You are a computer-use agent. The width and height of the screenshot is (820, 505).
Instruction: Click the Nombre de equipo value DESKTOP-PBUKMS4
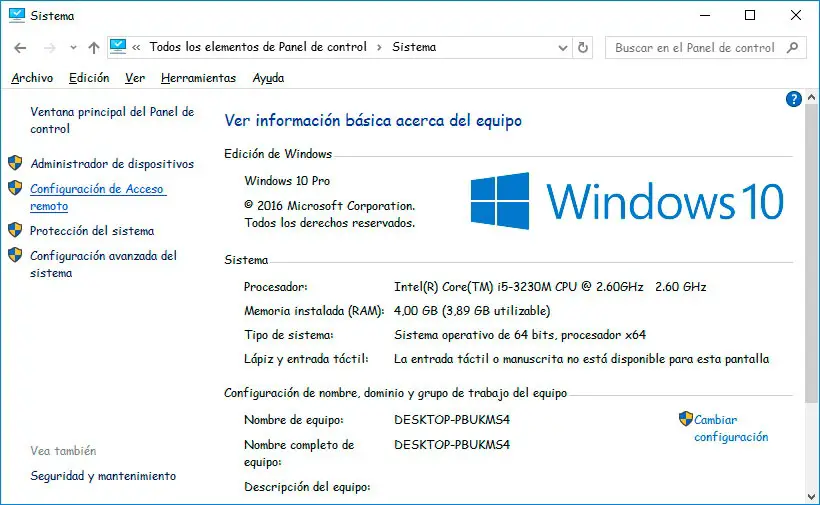[452, 420]
